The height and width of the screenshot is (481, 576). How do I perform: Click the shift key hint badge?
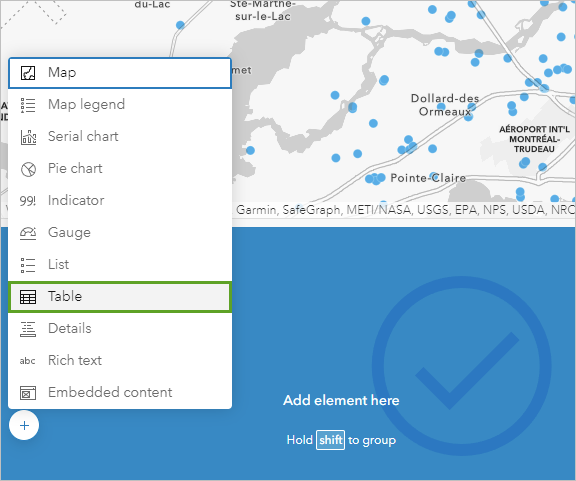(x=331, y=440)
